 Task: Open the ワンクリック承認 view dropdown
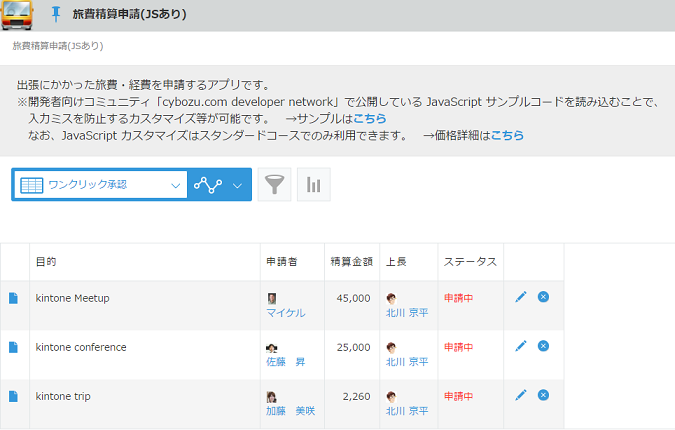[101, 185]
